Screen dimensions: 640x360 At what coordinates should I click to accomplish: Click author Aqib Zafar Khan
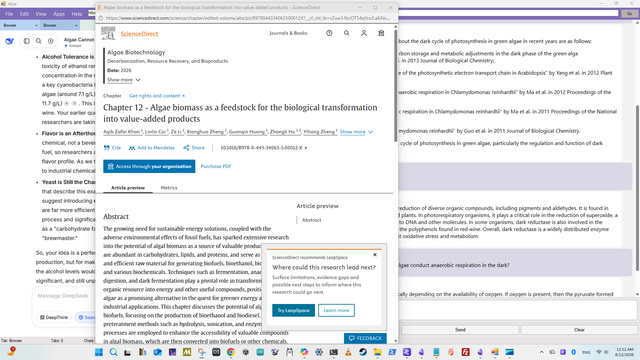tap(122, 132)
